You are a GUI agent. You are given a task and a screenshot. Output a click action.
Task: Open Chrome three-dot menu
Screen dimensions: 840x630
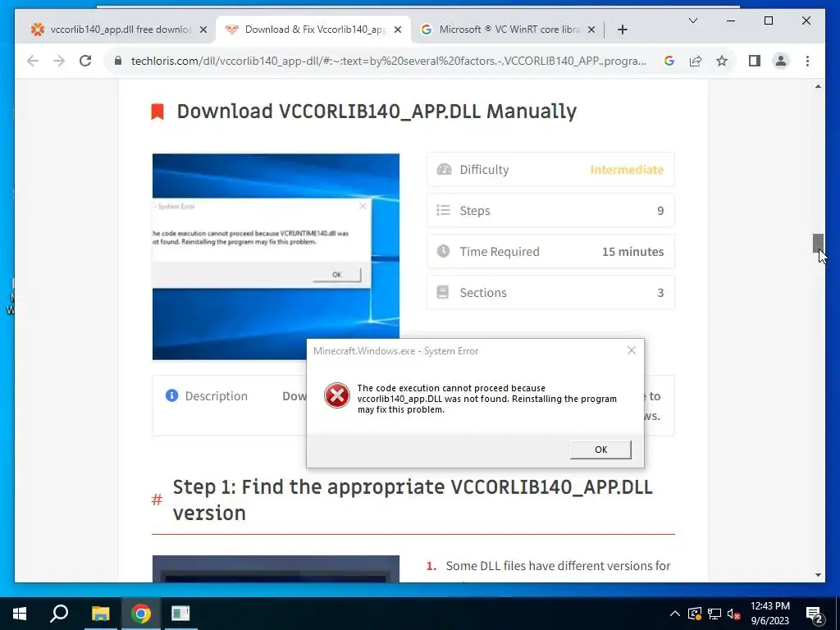tap(807, 61)
